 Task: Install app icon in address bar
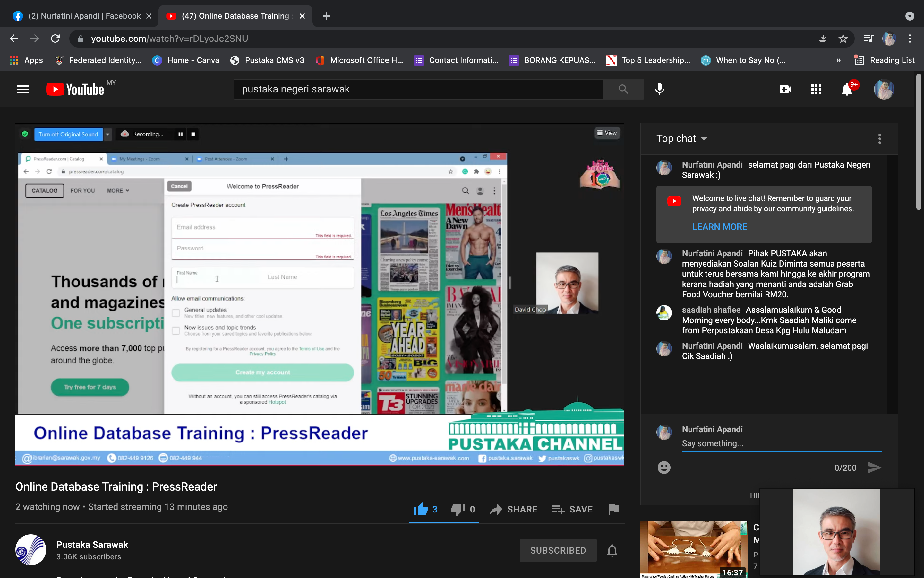pos(822,39)
